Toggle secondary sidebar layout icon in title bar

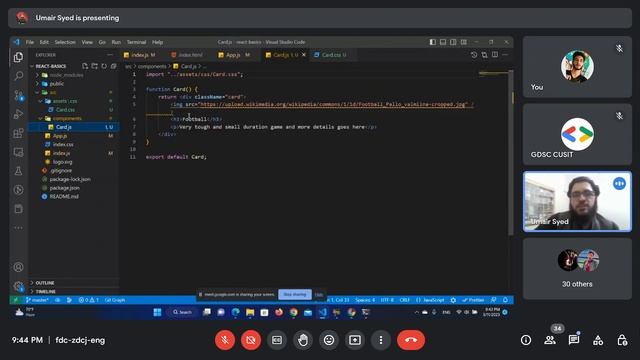pyautogui.click(x=453, y=42)
